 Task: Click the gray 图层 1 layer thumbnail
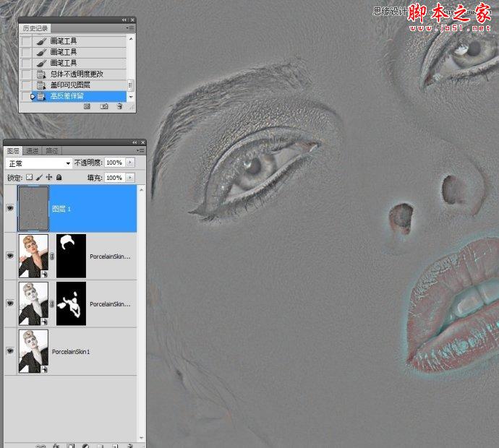click(33, 208)
